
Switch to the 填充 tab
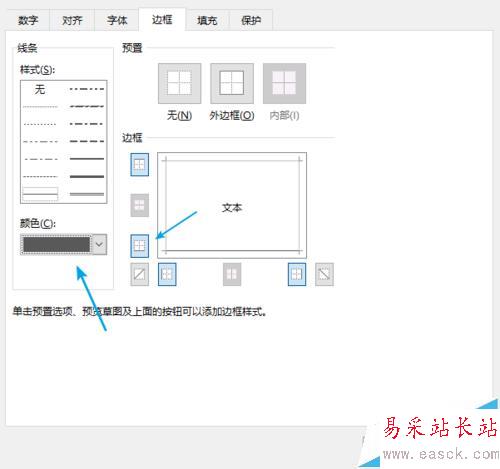[x=207, y=20]
